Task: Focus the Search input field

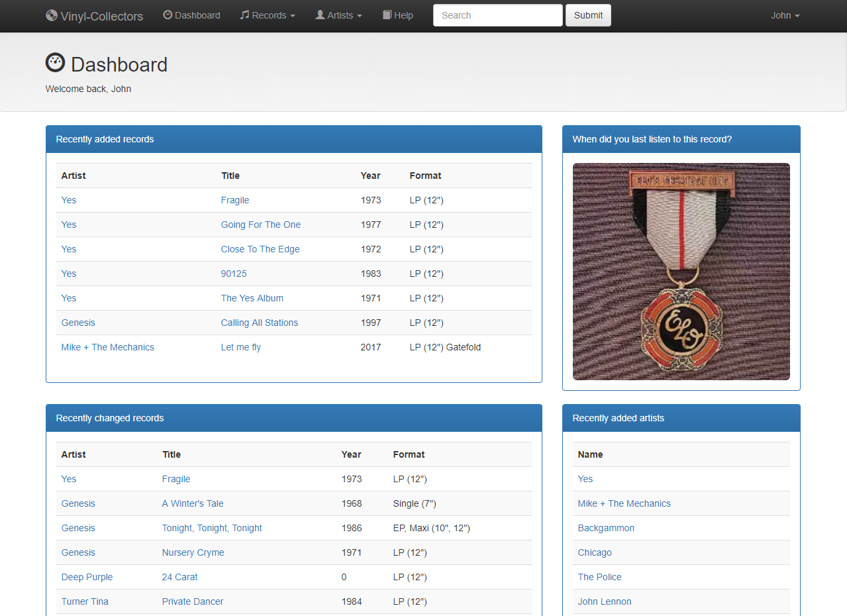Action: (x=497, y=15)
